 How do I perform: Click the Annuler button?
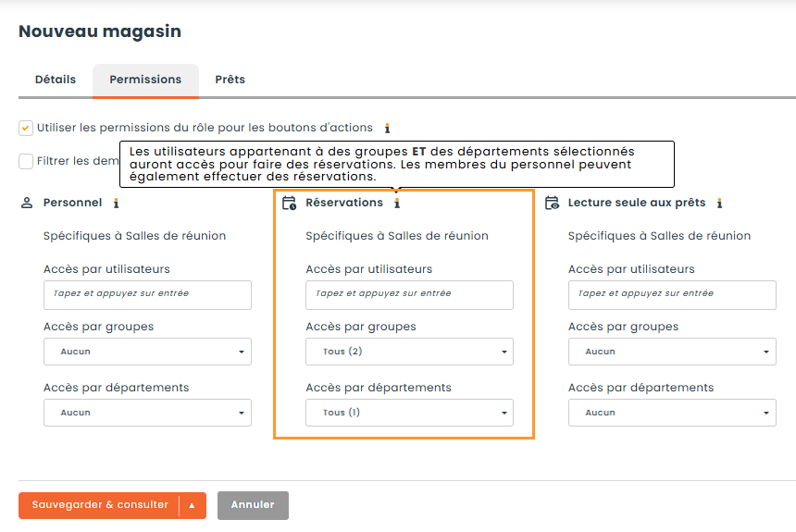[253, 505]
